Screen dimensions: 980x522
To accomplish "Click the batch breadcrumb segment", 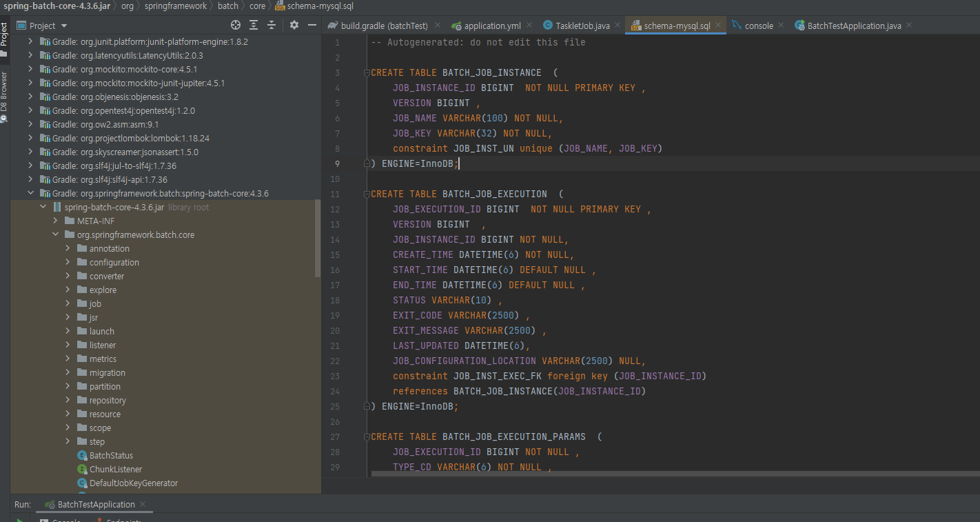I will pos(228,6).
